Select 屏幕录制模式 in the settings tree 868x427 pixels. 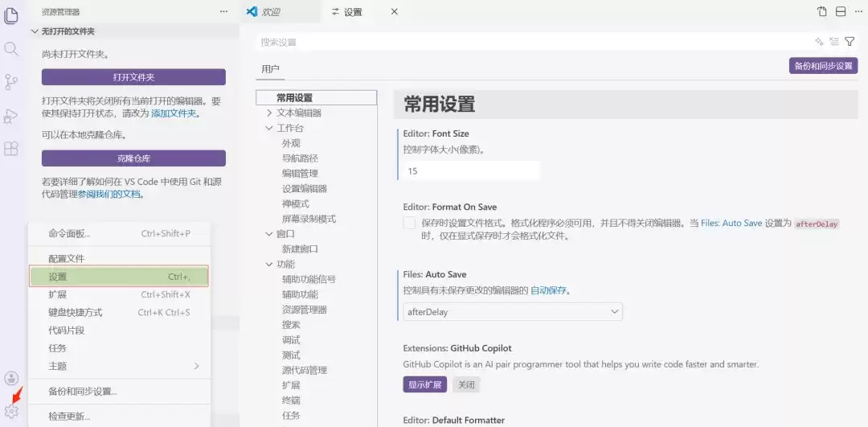309,219
